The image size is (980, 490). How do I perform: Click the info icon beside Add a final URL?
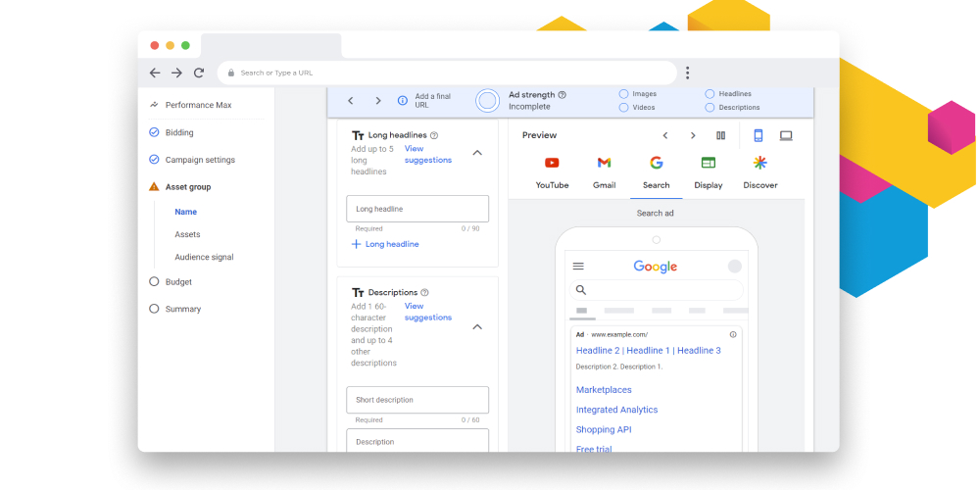pyautogui.click(x=403, y=101)
